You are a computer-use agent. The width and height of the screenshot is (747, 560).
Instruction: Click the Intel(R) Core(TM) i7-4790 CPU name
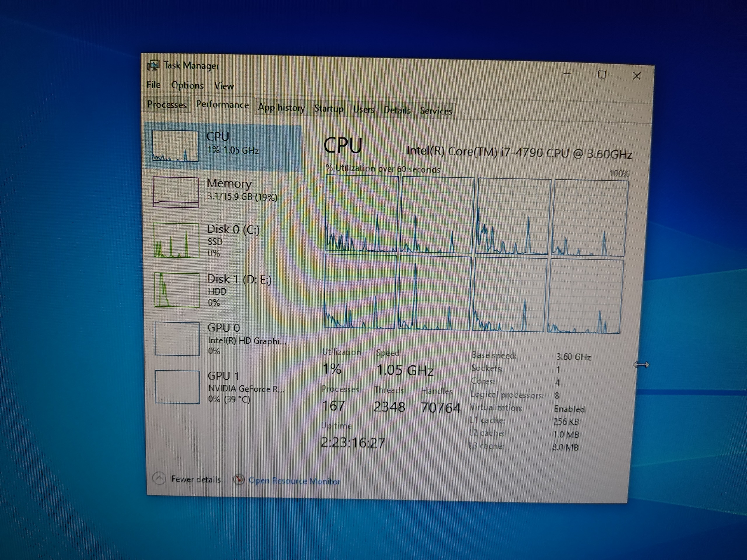pos(519,153)
